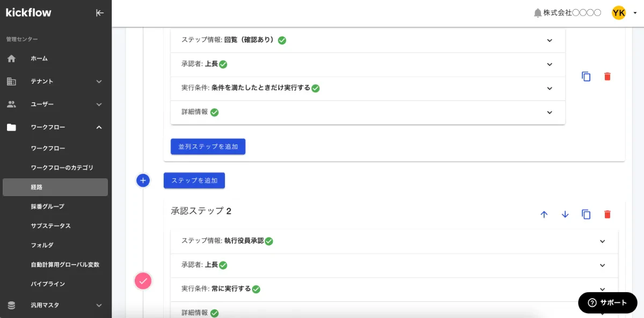The height and width of the screenshot is (318, 644).
Task: Click the blue plus circle icon
Action: (x=143, y=180)
